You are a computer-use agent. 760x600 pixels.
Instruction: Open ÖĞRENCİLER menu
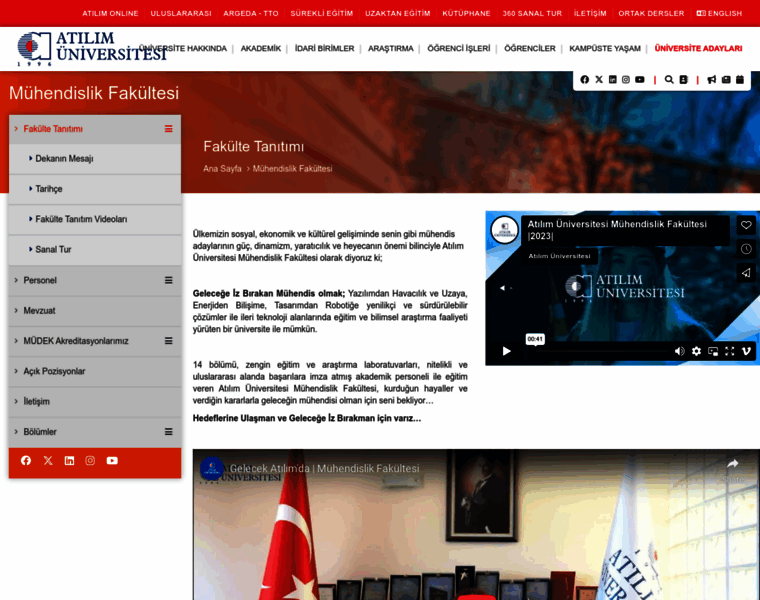click(x=530, y=48)
